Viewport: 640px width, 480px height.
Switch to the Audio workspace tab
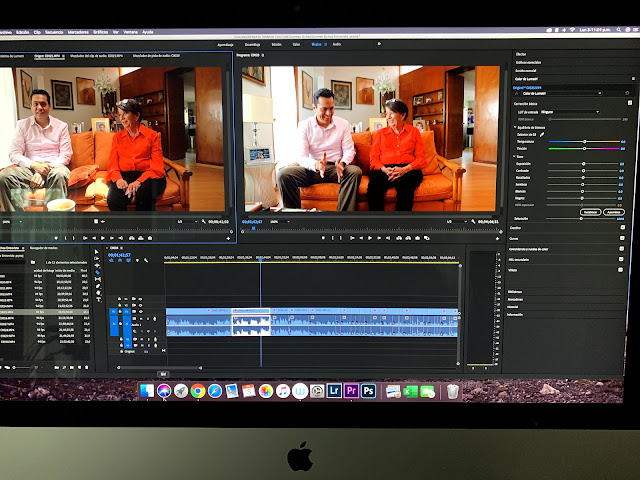click(337, 44)
